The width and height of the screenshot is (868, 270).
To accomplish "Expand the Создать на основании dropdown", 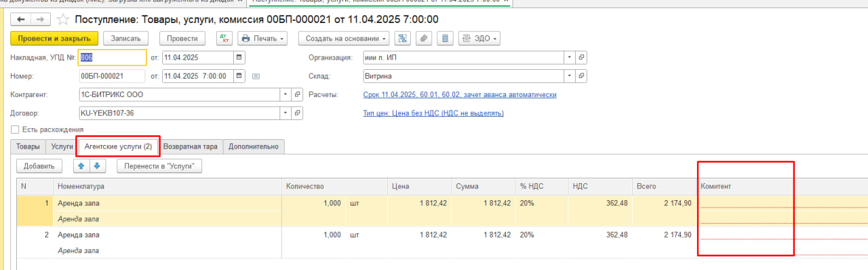I will (x=346, y=39).
